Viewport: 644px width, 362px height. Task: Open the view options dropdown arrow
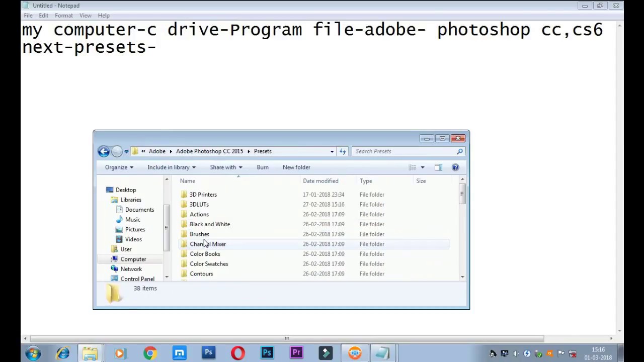[423, 167]
